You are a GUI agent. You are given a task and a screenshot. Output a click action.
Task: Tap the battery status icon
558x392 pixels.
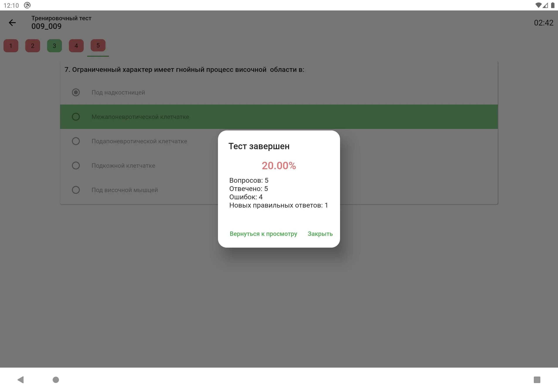552,5
